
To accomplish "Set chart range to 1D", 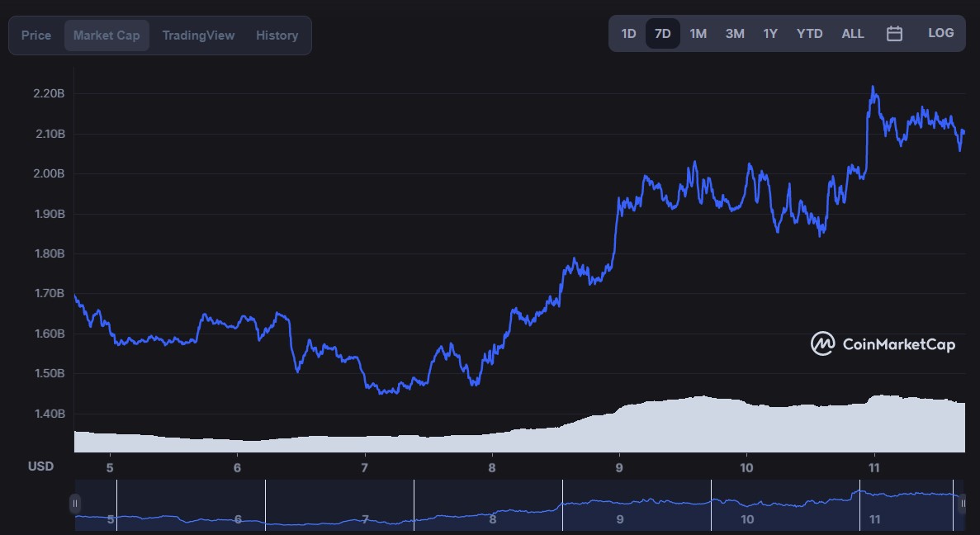I will point(628,34).
